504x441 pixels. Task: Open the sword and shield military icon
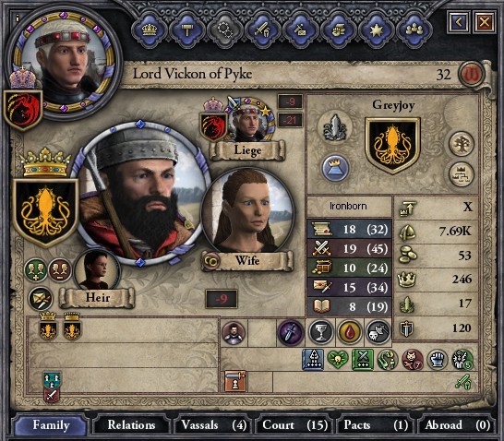point(262,30)
